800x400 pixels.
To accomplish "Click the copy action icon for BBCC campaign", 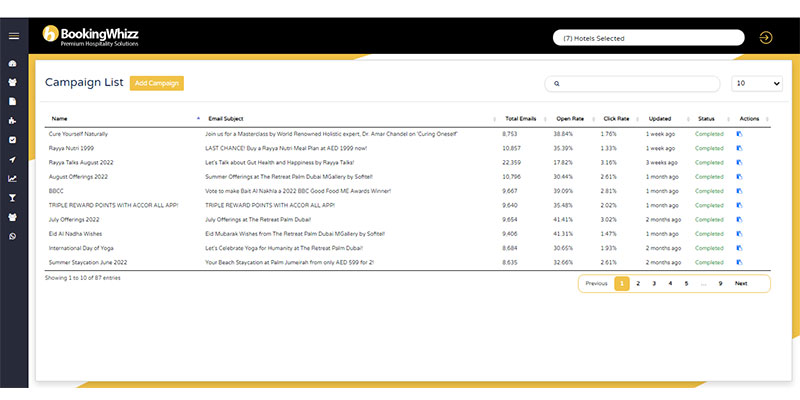I will pos(740,190).
